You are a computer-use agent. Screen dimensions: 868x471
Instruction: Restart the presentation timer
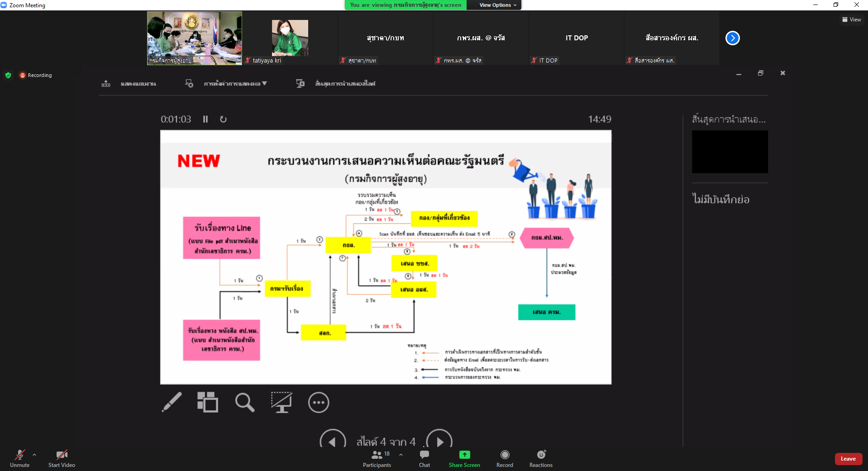point(223,119)
